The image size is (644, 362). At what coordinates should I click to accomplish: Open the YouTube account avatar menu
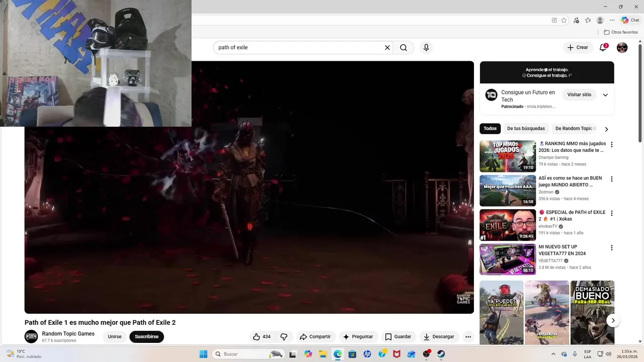click(x=622, y=48)
